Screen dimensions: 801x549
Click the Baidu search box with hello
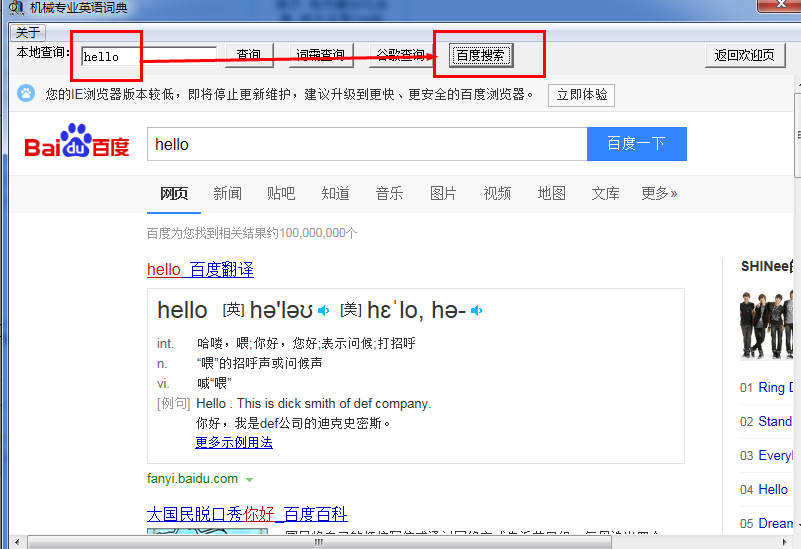367,144
